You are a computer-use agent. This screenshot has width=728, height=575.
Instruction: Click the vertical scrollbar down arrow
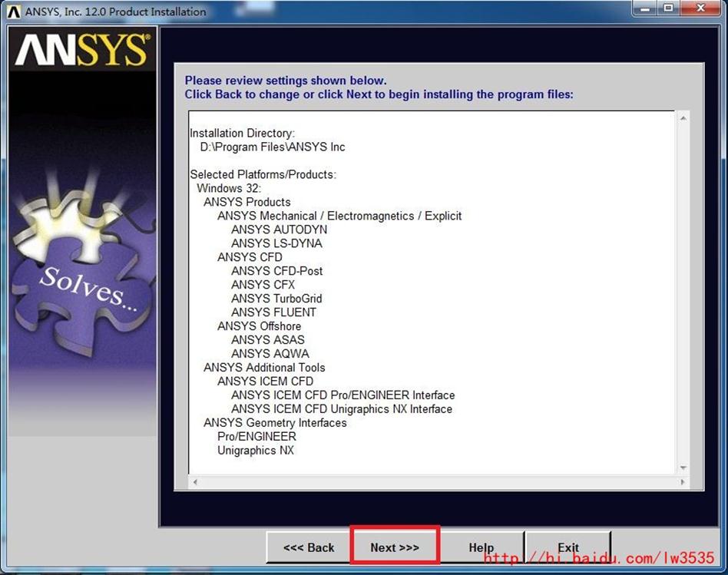coord(683,468)
